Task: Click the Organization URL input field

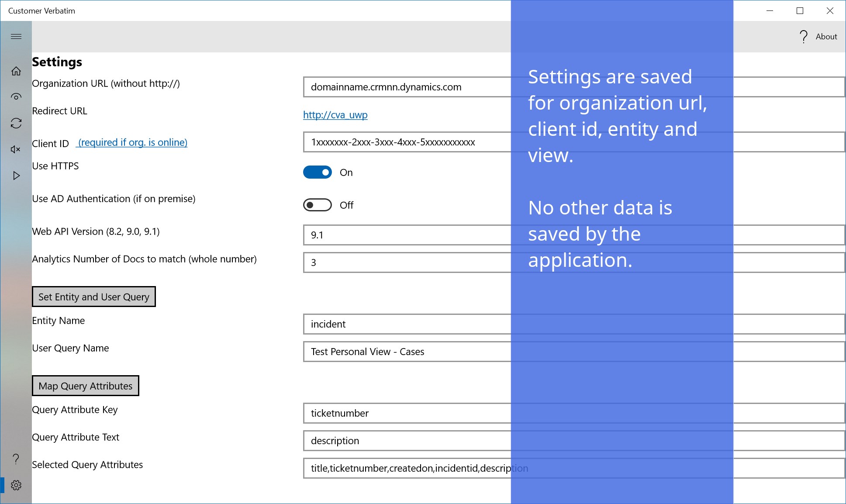Action: (406, 87)
